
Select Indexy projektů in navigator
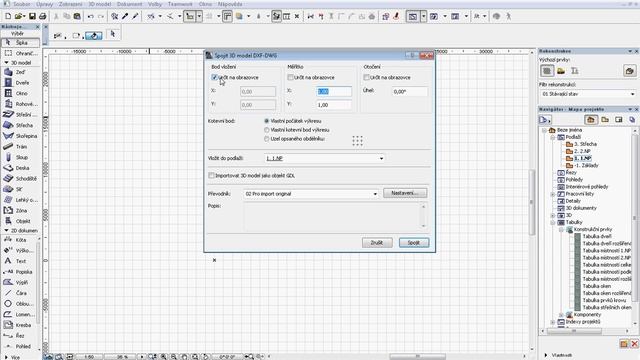583,322
